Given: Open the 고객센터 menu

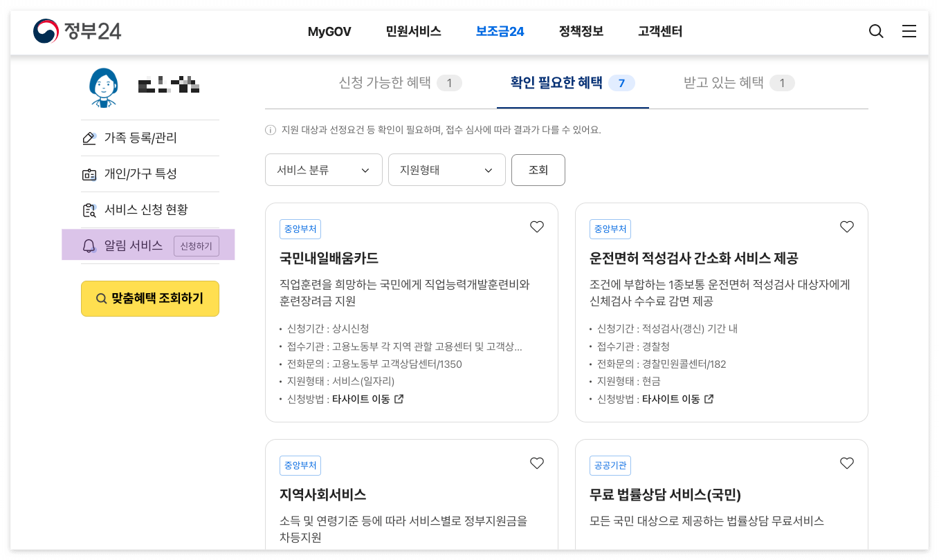Looking at the screenshot, I should tap(660, 32).
